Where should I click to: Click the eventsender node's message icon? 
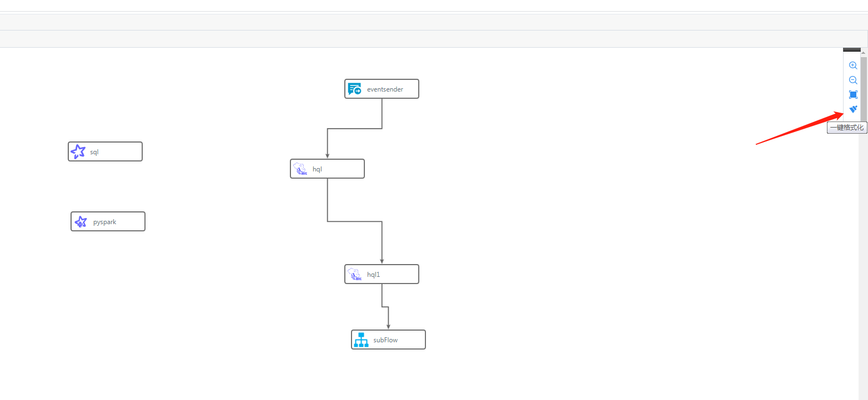click(355, 89)
